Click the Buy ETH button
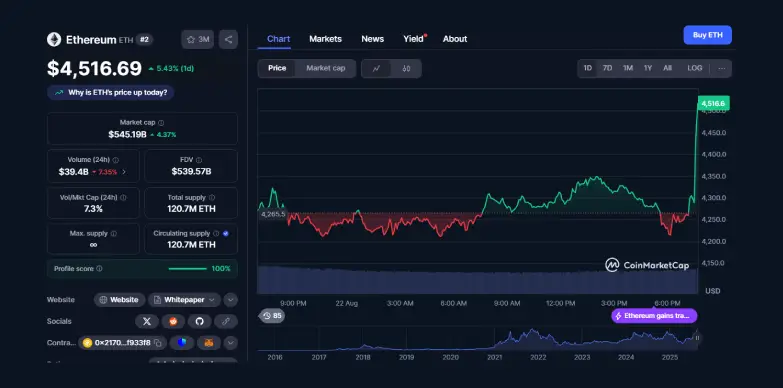The height and width of the screenshot is (388, 783). [x=708, y=35]
